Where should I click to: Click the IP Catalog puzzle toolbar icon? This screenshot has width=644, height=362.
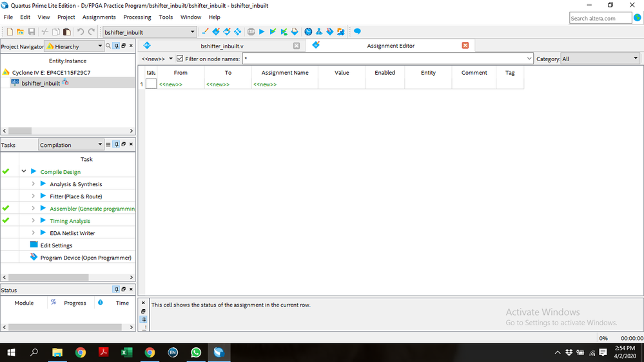340,32
